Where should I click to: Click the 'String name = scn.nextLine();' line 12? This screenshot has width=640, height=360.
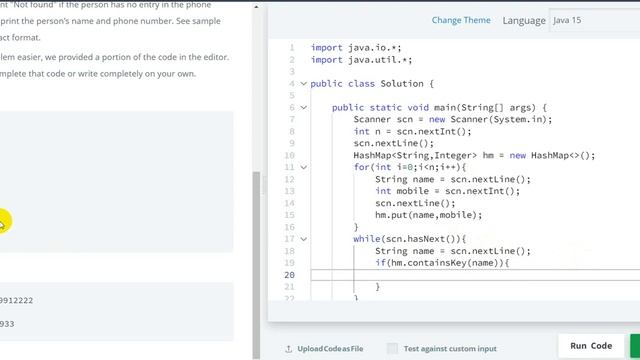tap(453, 180)
